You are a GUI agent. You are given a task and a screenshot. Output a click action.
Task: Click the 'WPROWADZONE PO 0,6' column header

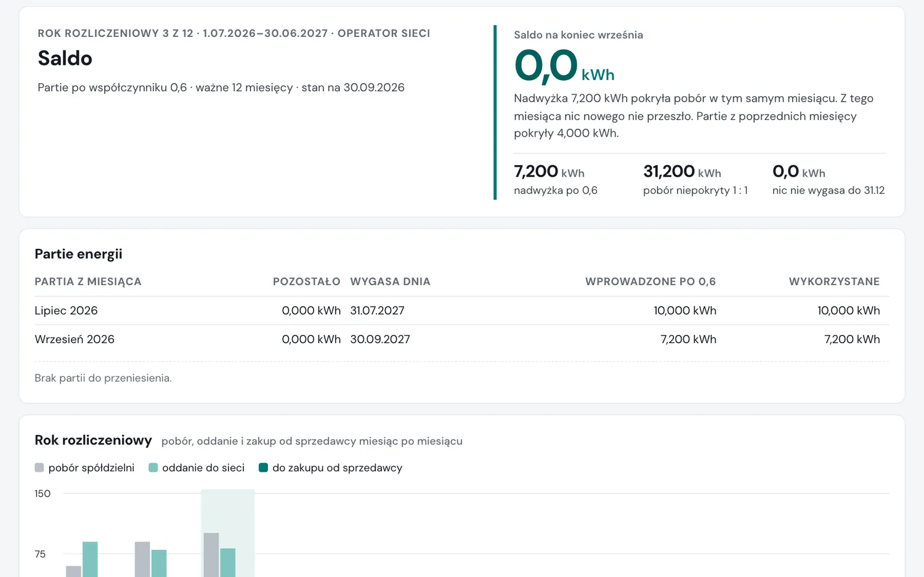pos(650,281)
